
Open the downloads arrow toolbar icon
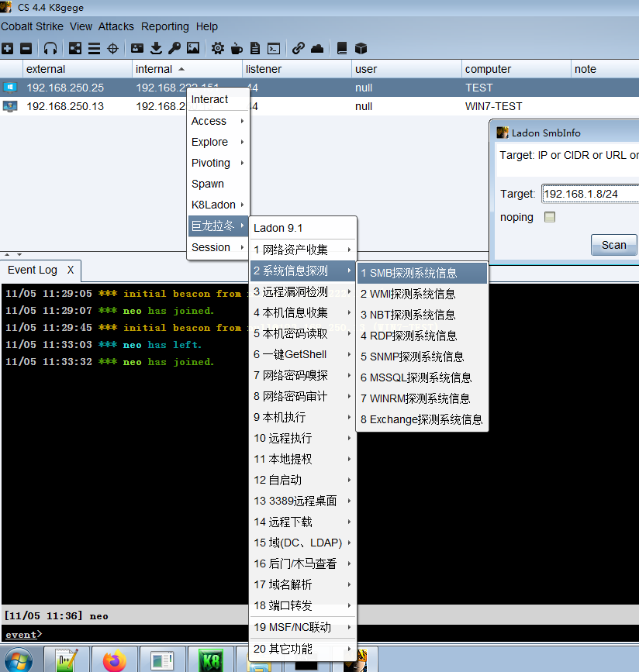pos(156,48)
